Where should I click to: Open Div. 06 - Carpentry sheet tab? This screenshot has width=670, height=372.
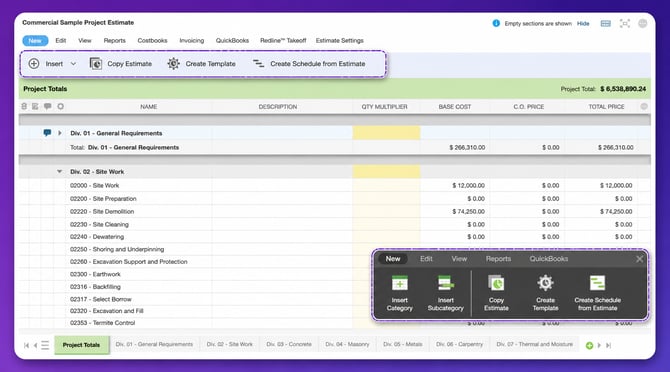[459, 344]
